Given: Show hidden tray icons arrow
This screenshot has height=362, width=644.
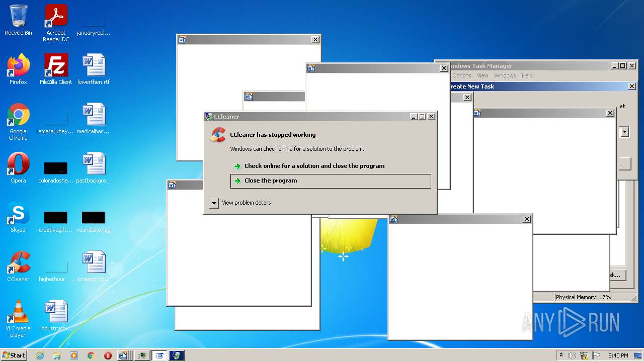Looking at the screenshot, I should point(561,355).
